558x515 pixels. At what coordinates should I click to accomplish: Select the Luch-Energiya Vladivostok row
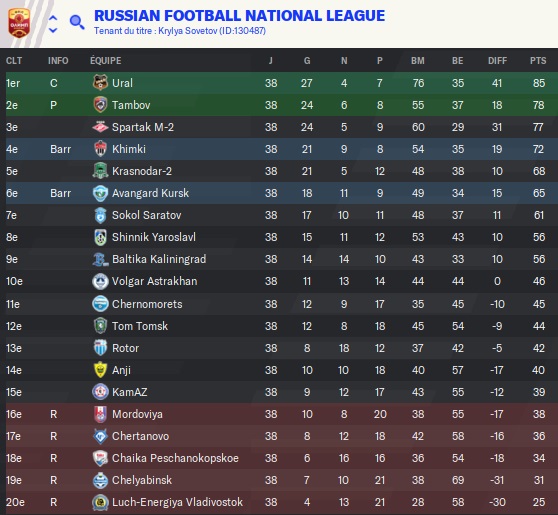(282, 502)
